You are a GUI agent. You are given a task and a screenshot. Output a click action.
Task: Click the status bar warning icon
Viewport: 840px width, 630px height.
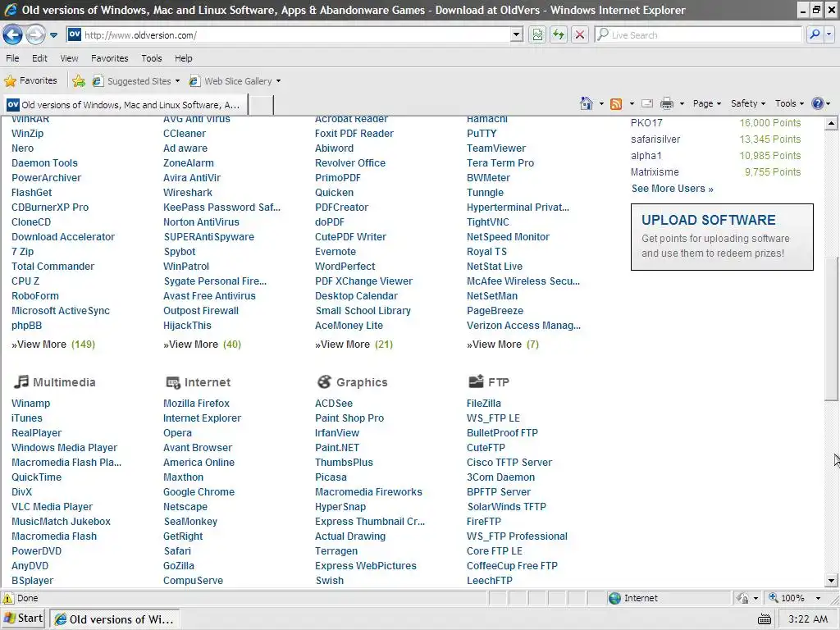pos(8,598)
